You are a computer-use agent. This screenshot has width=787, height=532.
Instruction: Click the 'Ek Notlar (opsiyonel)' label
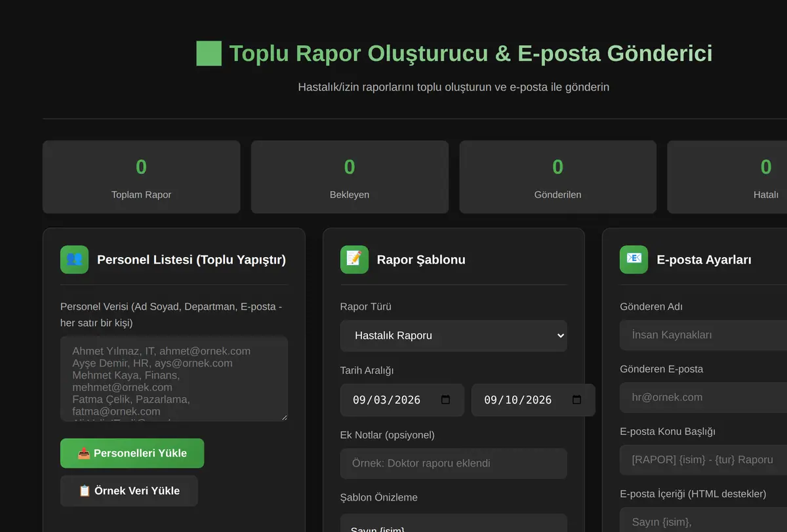click(387, 435)
